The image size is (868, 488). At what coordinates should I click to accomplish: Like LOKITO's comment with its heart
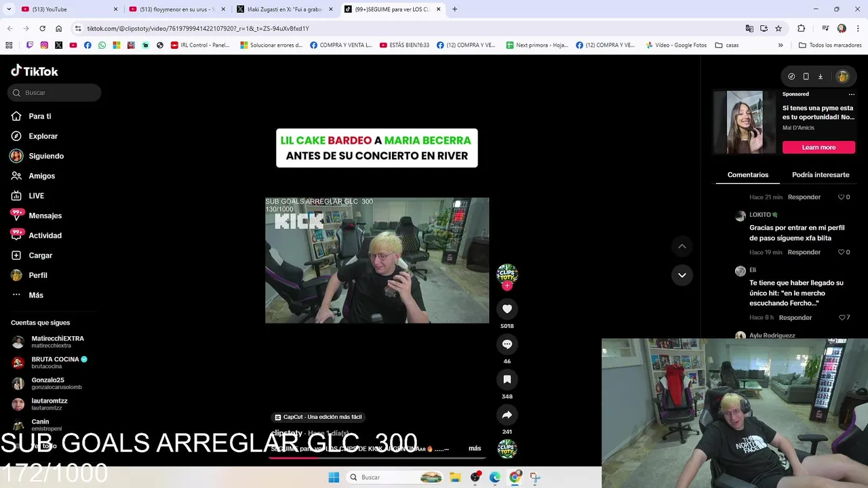pyautogui.click(x=841, y=252)
